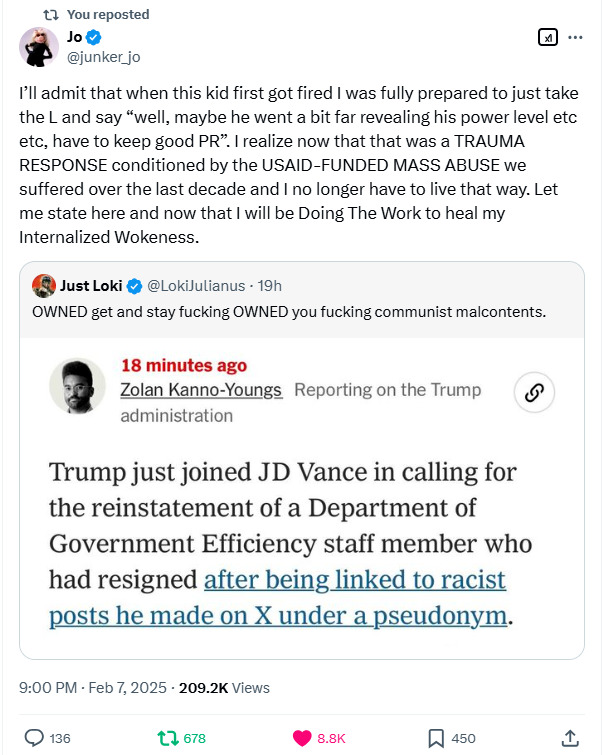Click Jo's blue verified badge
602x755 pixels.
(94, 38)
